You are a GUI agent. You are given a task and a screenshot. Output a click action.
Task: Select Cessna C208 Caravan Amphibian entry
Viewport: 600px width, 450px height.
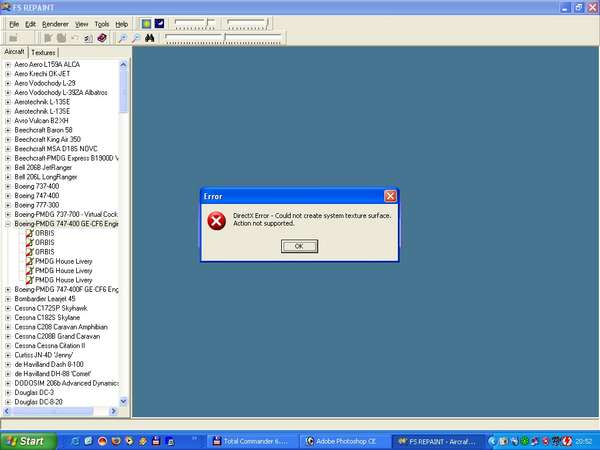[x=61, y=327]
